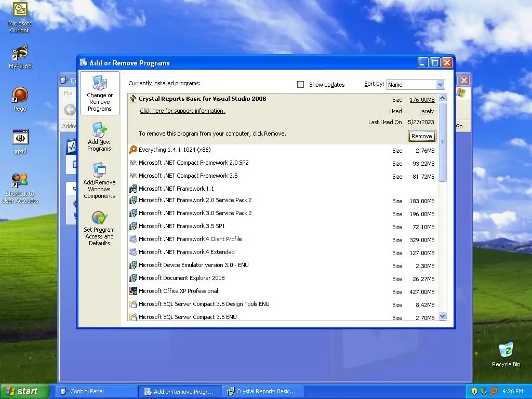Image resolution: width=532 pixels, height=399 pixels.
Task: Click the Everything search tray icon
Action: pos(494,391)
